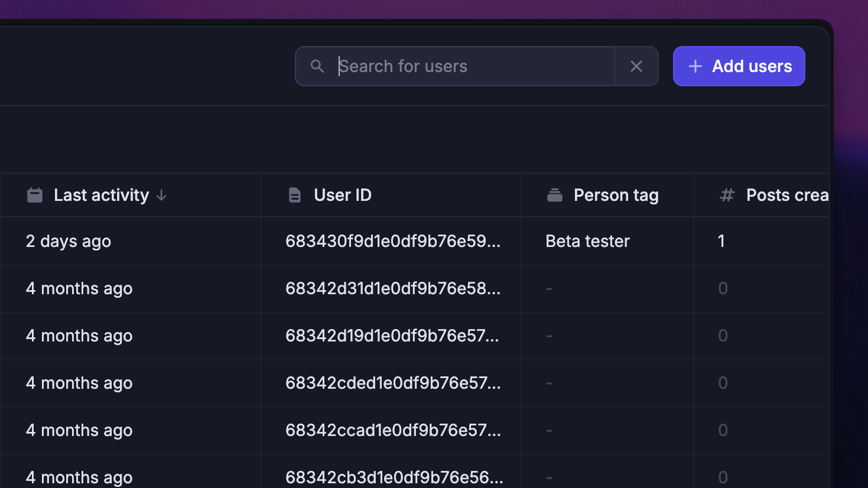The width and height of the screenshot is (868, 488).
Task: Click the hash icon beside Posts created
Action: [x=727, y=195]
